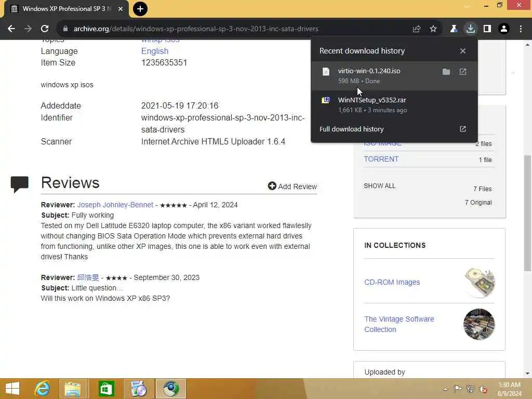The image size is (532, 399).
Task: Open the virtio-win-0.1.240.iso download entry
Action: point(394,76)
